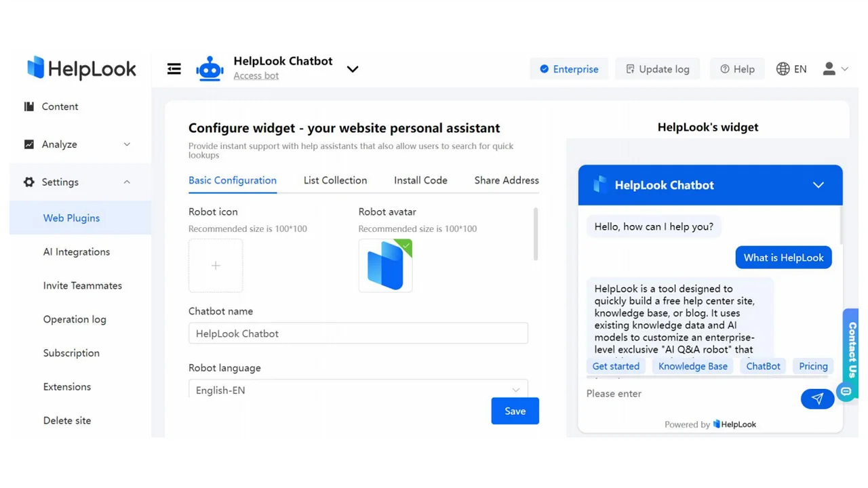Click the hamburger menu collapse icon

(174, 69)
